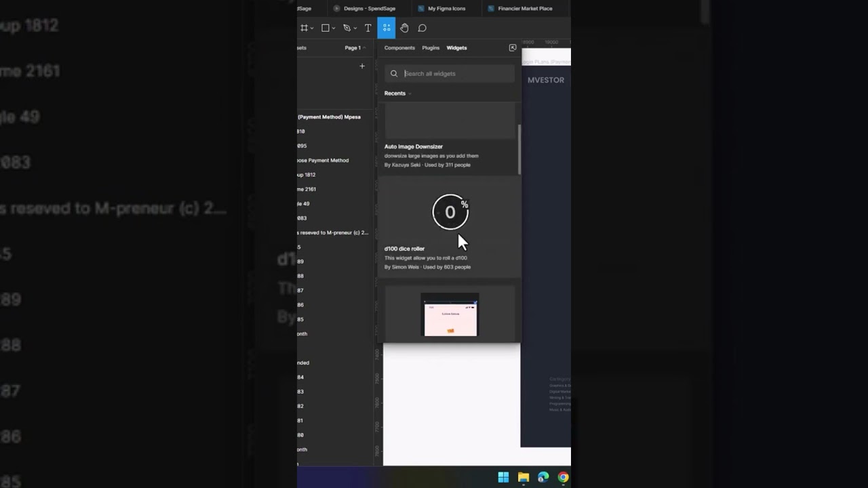Select the Auto Image Downsizer widget title
The image size is (868, 488).
pyautogui.click(x=414, y=146)
